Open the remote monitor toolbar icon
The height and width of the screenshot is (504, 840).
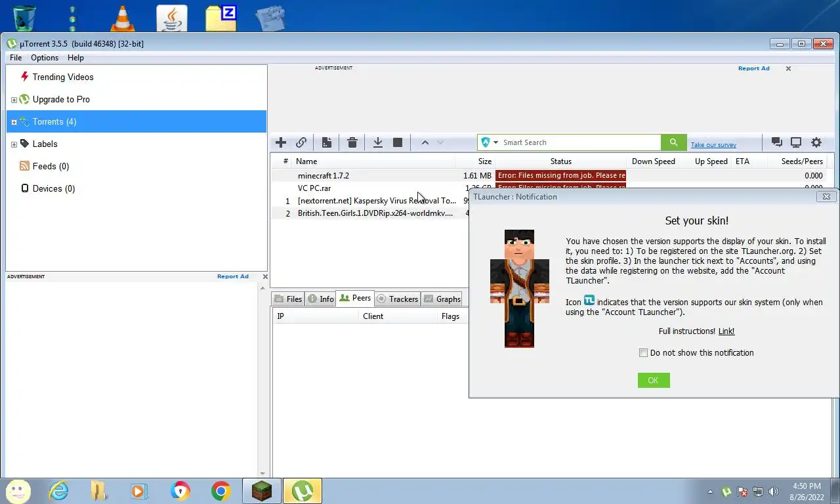(796, 142)
